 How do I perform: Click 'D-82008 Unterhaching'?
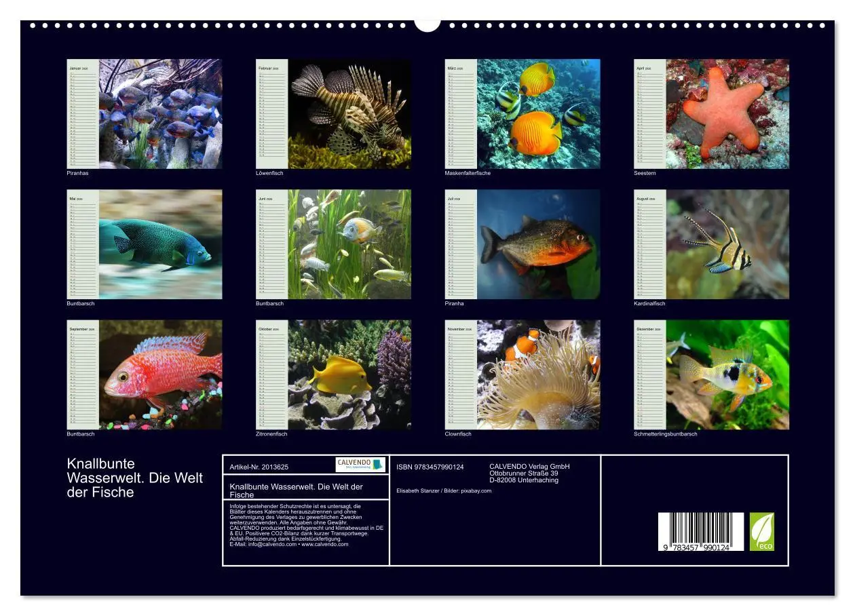(524, 480)
